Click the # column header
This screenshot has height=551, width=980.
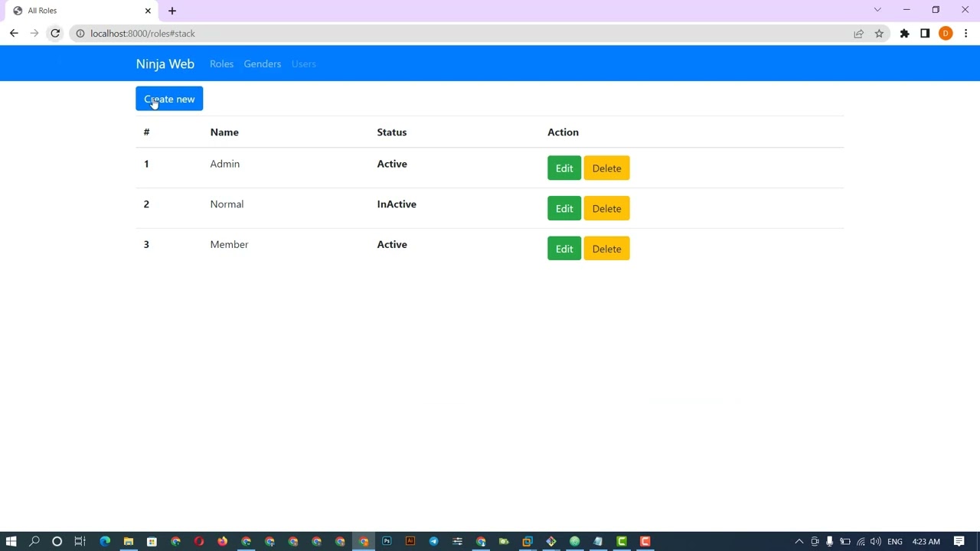pyautogui.click(x=146, y=132)
